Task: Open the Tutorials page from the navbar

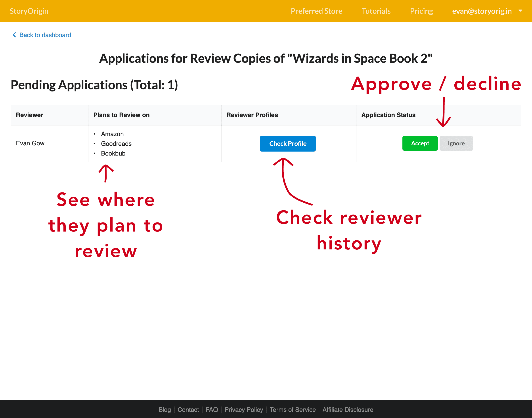Action: 376,11
